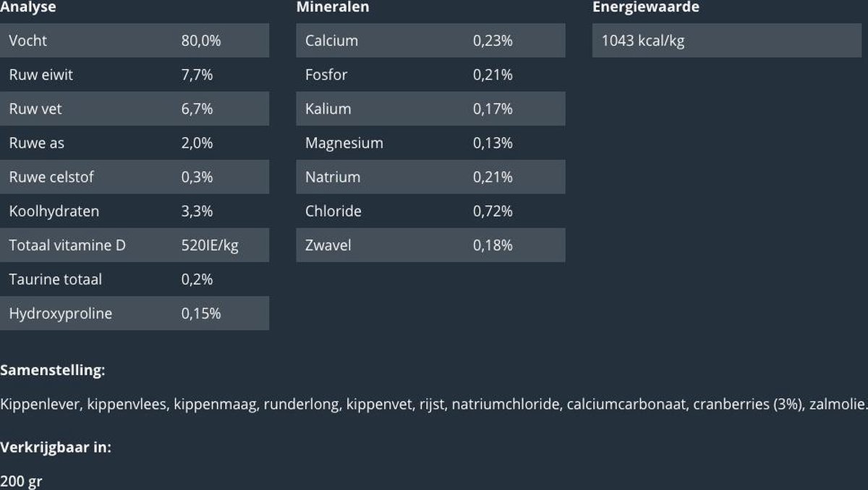868x490 pixels.
Task: Click the Fosfor row
Action: pyautogui.click(x=430, y=75)
